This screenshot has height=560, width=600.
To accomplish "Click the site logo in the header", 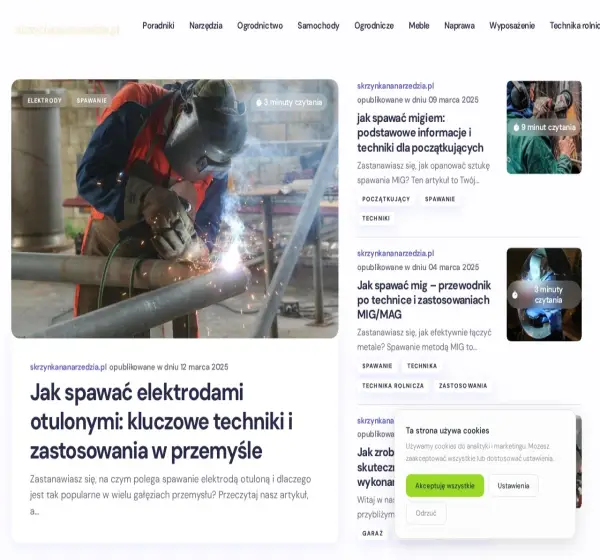I will (x=67, y=30).
